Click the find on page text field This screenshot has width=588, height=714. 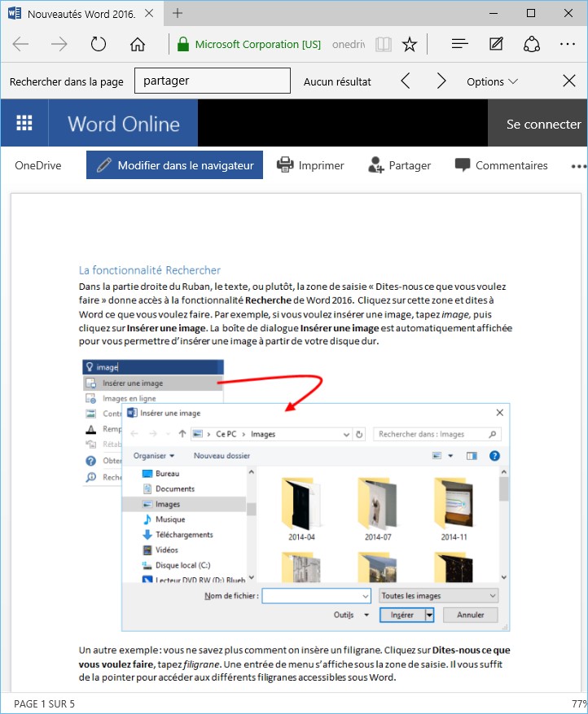(x=212, y=81)
